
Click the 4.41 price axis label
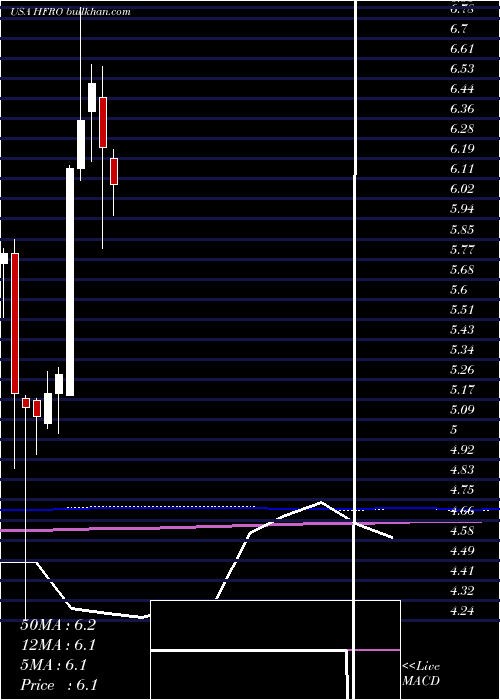(x=462, y=571)
